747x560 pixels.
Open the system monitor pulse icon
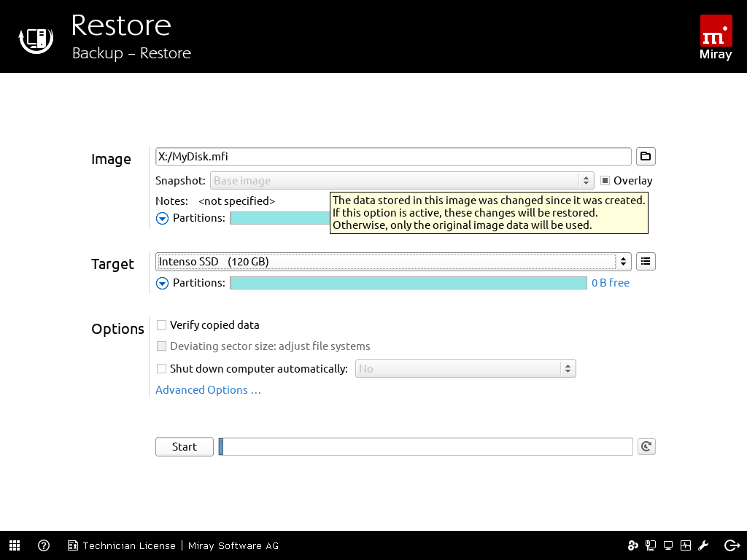[686, 545]
